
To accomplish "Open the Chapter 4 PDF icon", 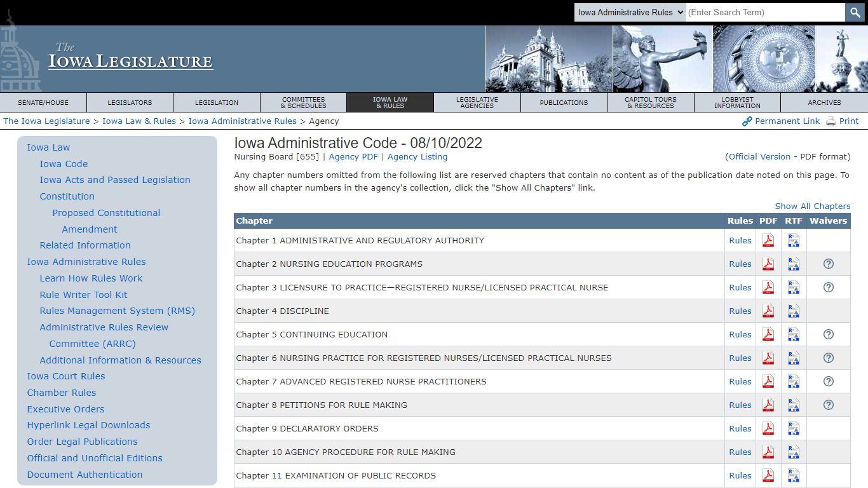I will click(x=768, y=311).
